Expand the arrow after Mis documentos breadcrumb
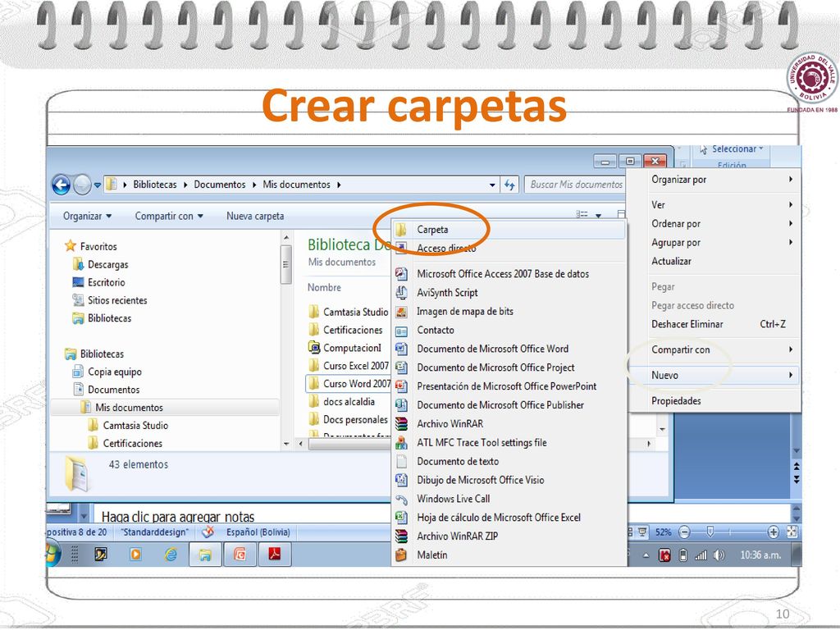The height and width of the screenshot is (630, 840). [339, 185]
